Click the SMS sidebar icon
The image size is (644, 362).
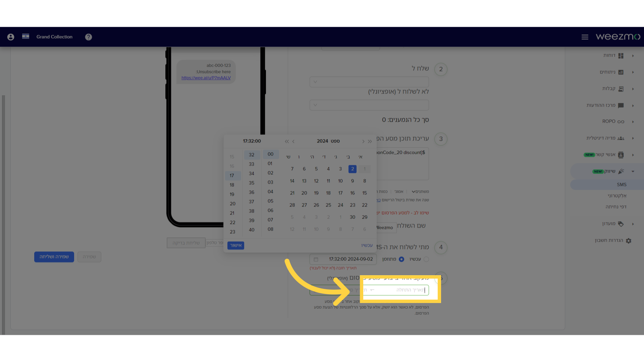tap(621, 184)
